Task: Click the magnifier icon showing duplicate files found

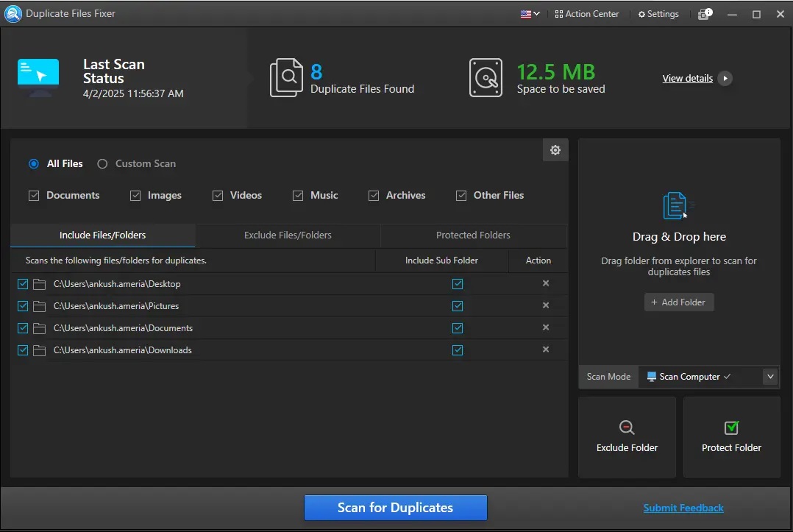Action: 288,77
